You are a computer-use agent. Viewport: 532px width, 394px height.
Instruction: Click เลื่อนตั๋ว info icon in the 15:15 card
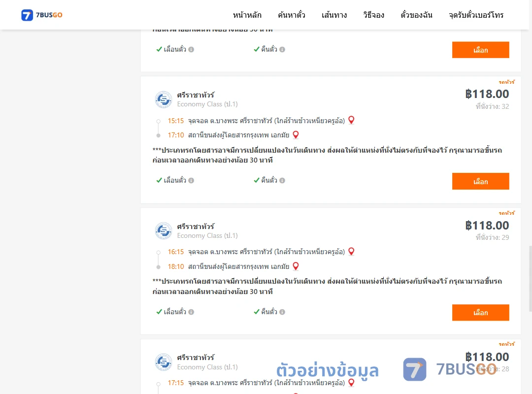click(x=191, y=181)
